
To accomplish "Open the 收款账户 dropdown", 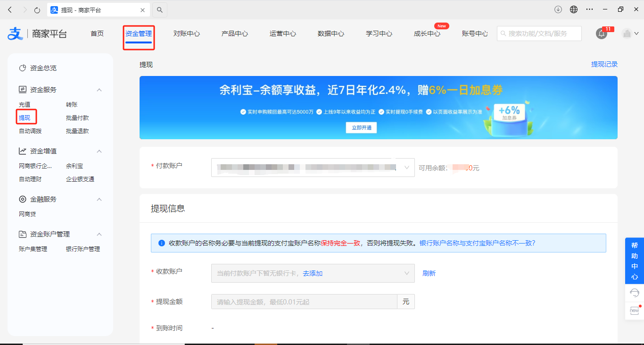I will pyautogui.click(x=313, y=273).
